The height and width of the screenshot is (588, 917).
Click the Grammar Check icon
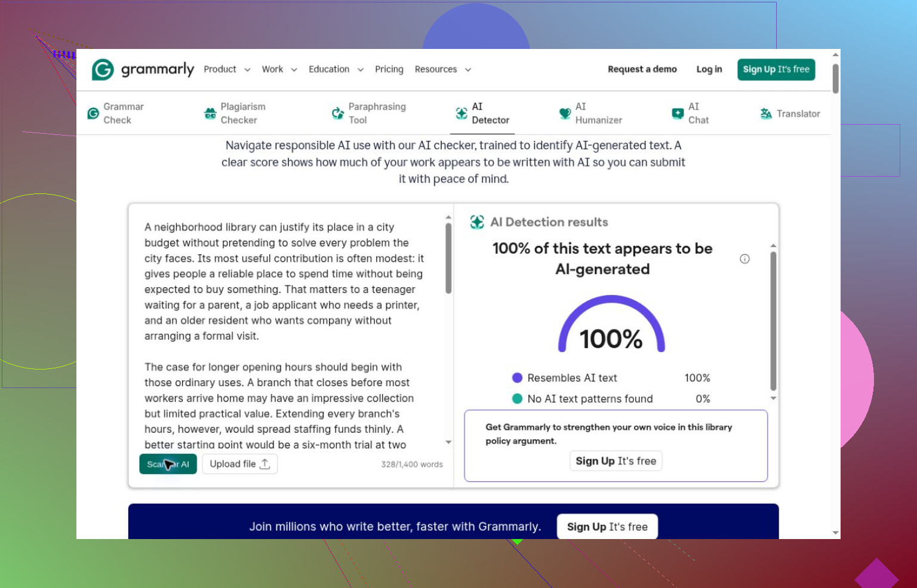coord(93,113)
